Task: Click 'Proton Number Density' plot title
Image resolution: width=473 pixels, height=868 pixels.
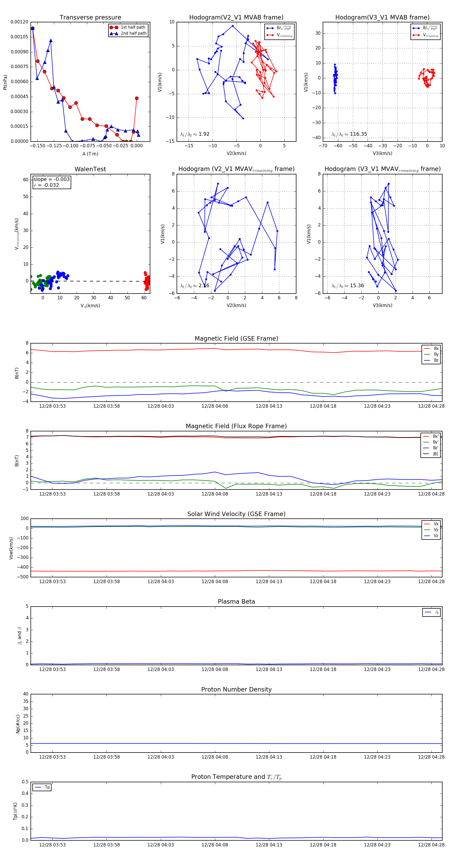Action: tap(236, 689)
